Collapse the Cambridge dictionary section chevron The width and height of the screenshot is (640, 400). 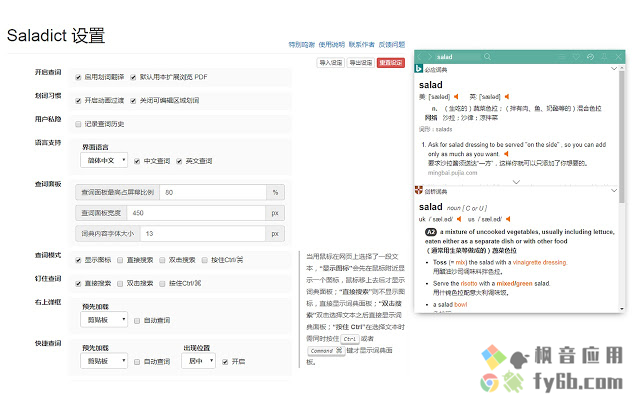pyautogui.click(x=613, y=190)
